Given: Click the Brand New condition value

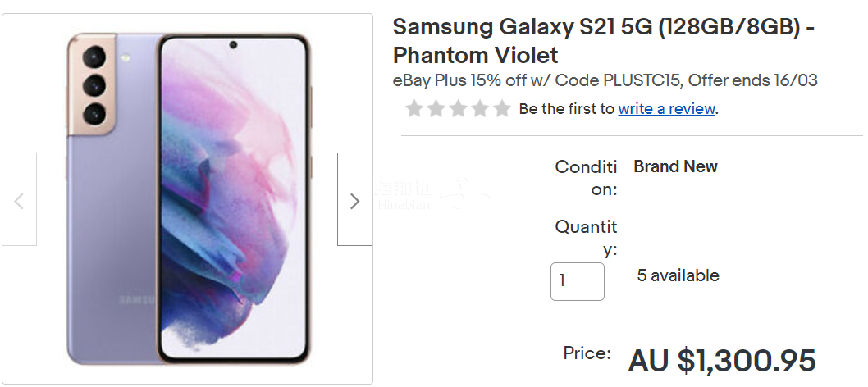Looking at the screenshot, I should point(675,166).
